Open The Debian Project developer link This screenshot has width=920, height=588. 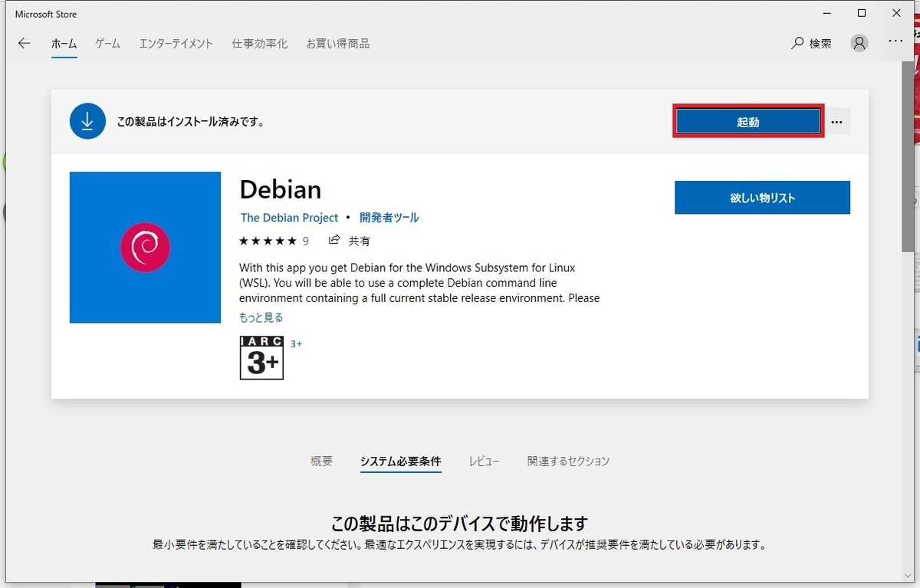289,217
